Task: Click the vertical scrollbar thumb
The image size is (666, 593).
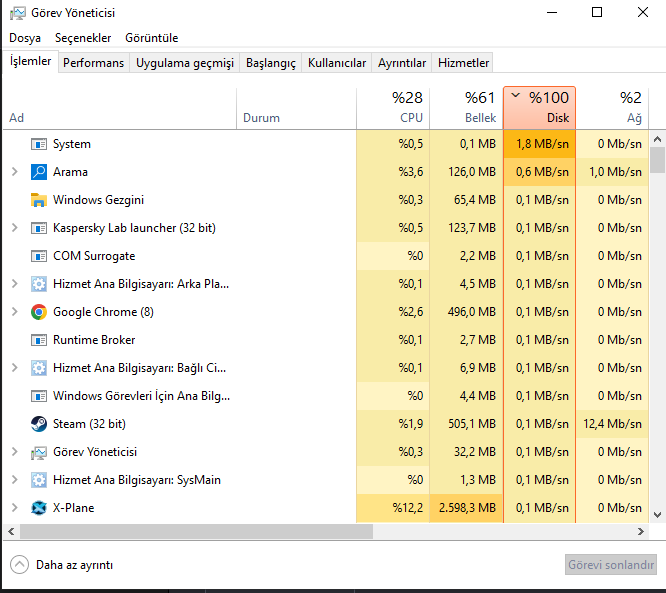Action: pyautogui.click(x=657, y=160)
